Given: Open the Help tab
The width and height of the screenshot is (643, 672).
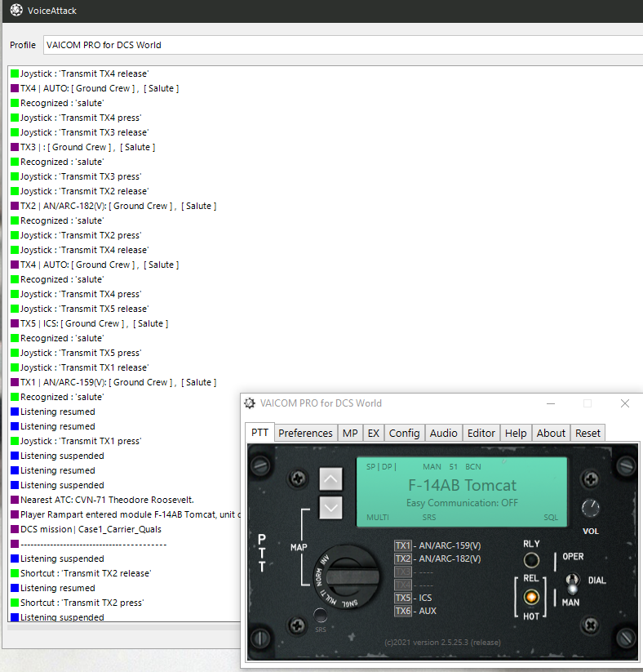Looking at the screenshot, I should click(x=516, y=434).
